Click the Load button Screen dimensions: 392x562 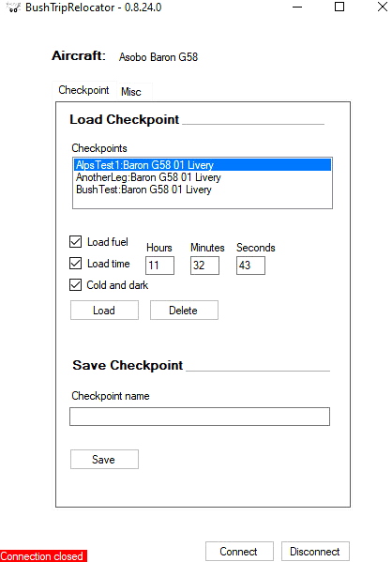click(x=104, y=310)
